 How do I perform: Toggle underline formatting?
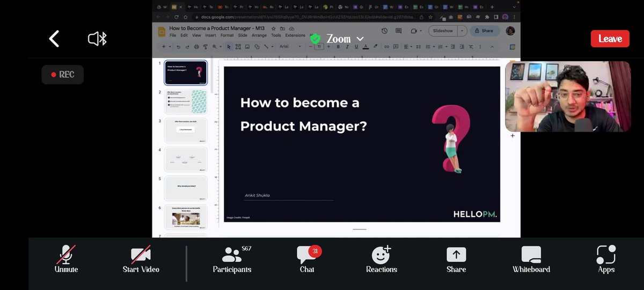[x=356, y=47]
